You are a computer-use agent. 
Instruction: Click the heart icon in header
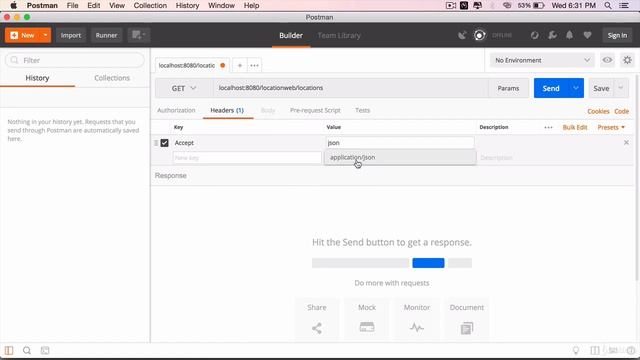[x=587, y=36]
